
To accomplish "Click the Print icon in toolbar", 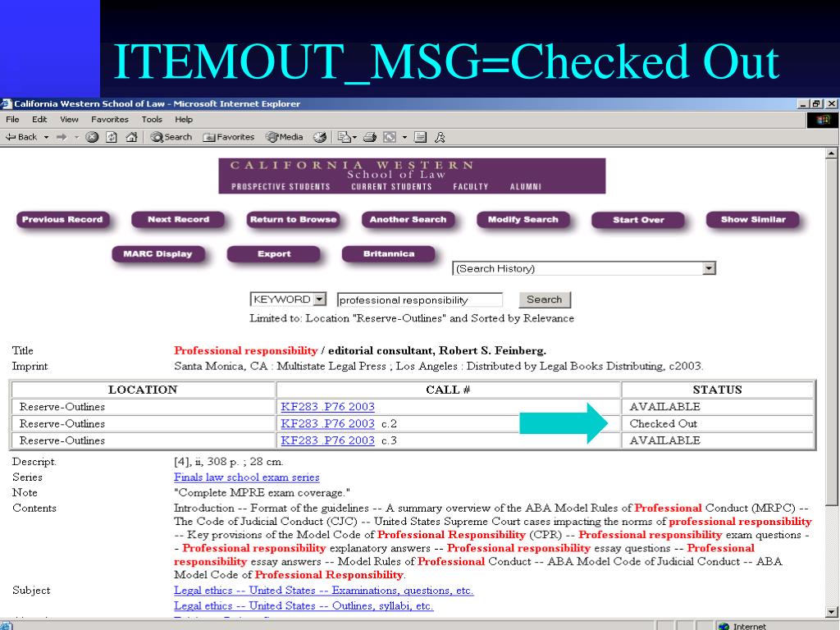I will point(370,137).
